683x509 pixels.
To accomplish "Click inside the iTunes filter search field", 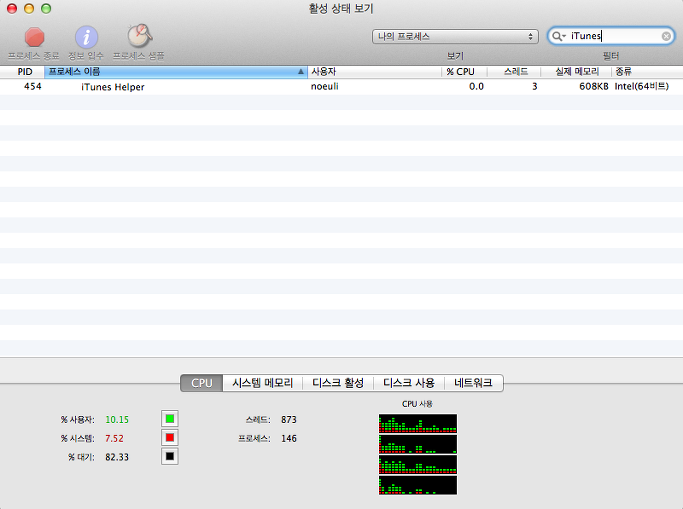I will (x=610, y=36).
